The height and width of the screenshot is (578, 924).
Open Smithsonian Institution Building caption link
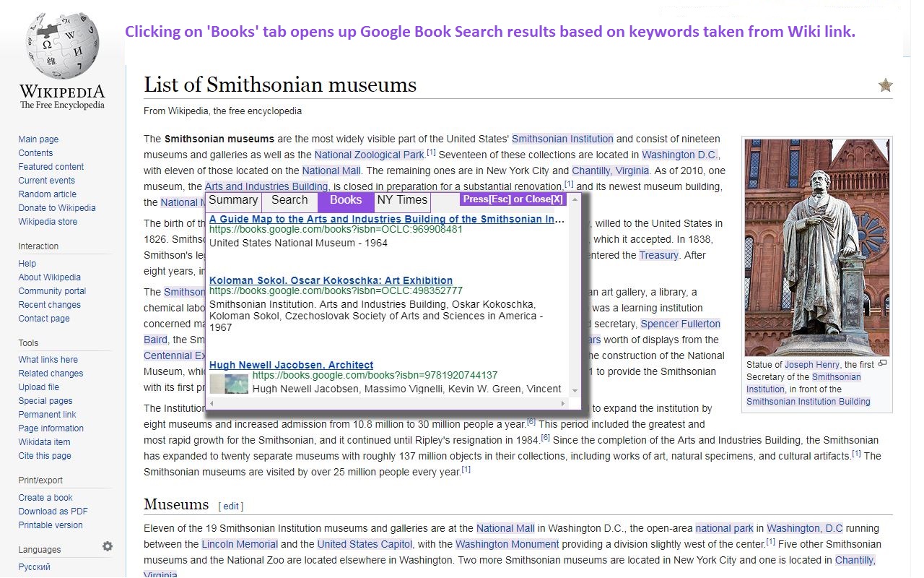[x=808, y=402]
